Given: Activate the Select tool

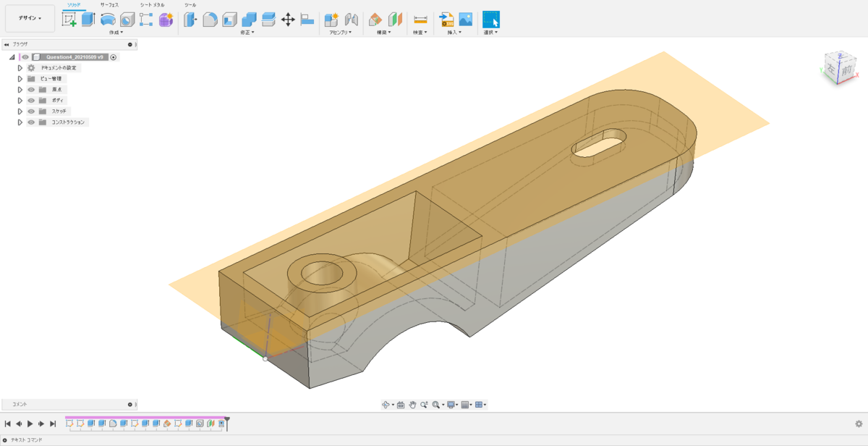Looking at the screenshot, I should (491, 20).
